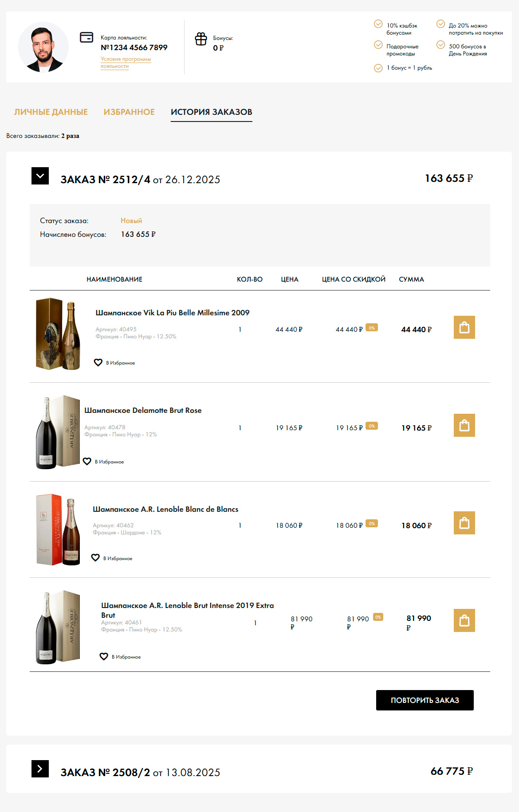Add Vik La Piu Belle to cart
This screenshot has height=812, width=519.
464,327
